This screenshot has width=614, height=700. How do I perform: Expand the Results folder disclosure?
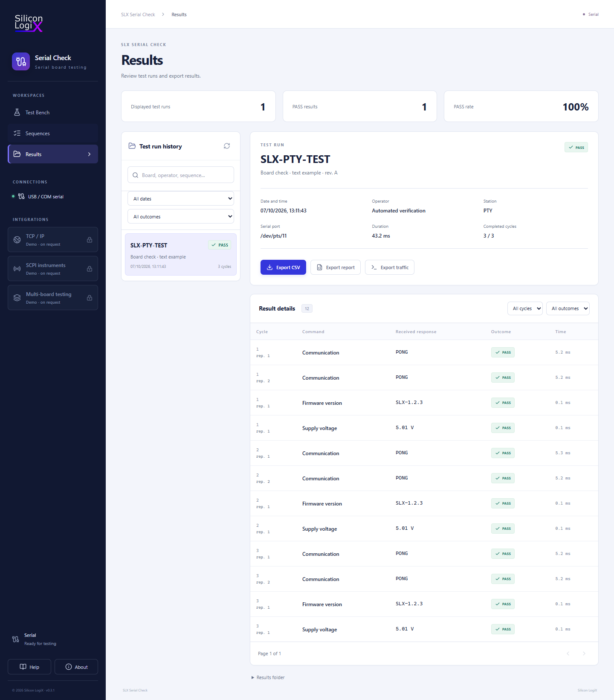pos(268,677)
